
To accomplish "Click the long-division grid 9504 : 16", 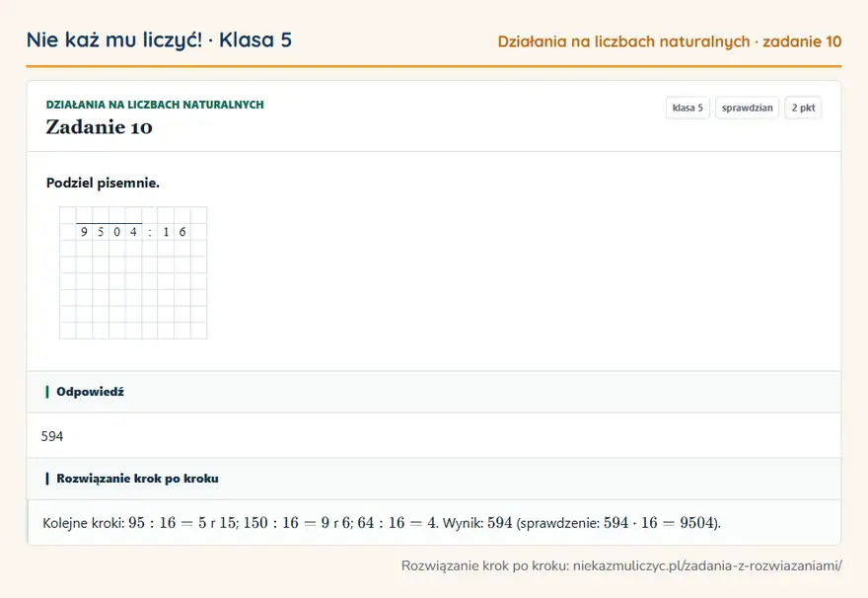I will (133, 272).
